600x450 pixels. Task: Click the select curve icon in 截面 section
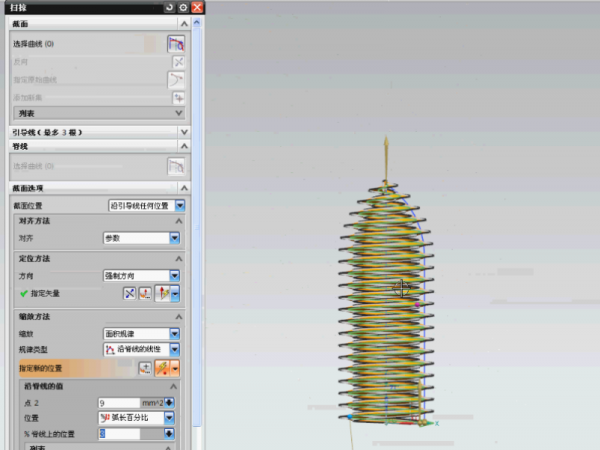coord(176,44)
